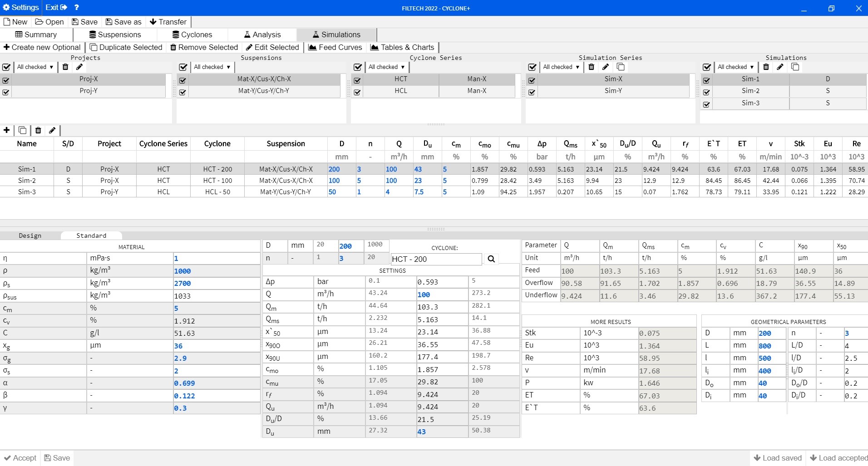Image resolution: width=868 pixels, height=466 pixels.
Task: Click the Simulations panel trash icon
Action: click(766, 67)
